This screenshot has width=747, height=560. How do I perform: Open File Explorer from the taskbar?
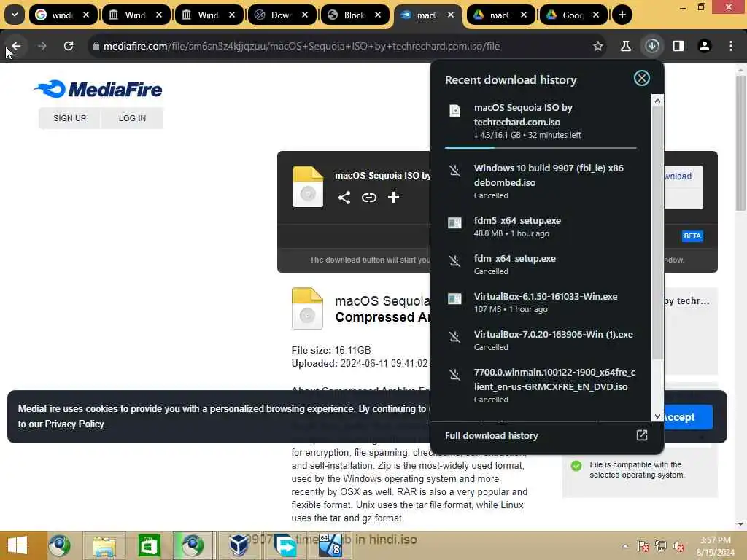(x=104, y=545)
